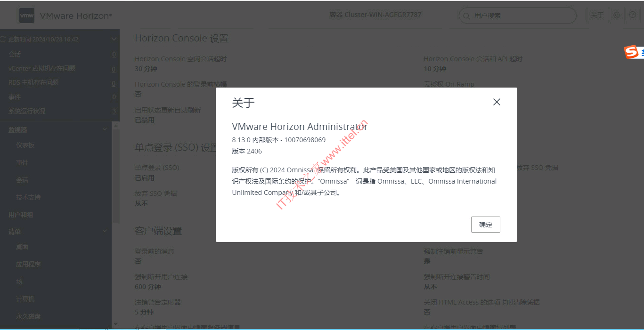Click the 容器 Cluster-WIN-AGFGR7787 label
Screen dimensions: 644x330
coord(375,15)
